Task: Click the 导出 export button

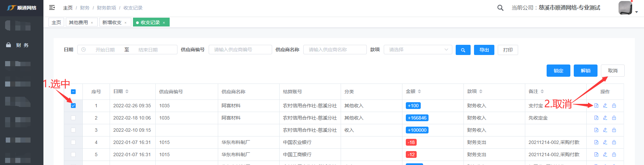Action: (484, 50)
